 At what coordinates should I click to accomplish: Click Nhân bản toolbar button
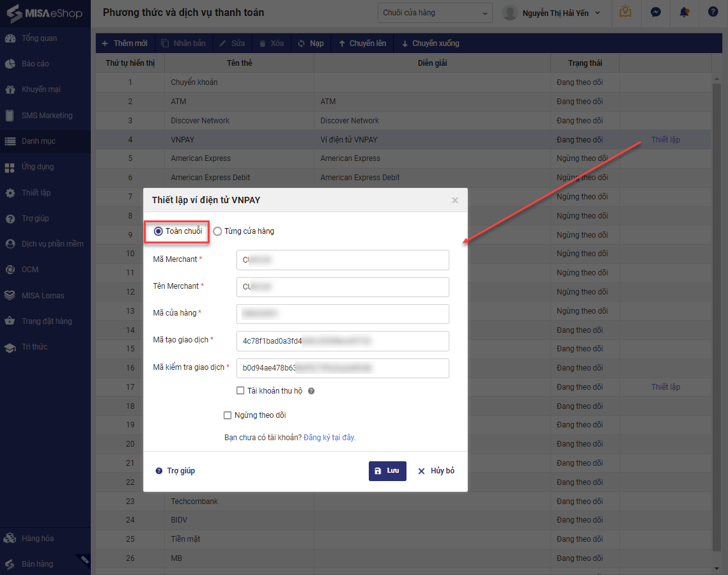tap(183, 43)
